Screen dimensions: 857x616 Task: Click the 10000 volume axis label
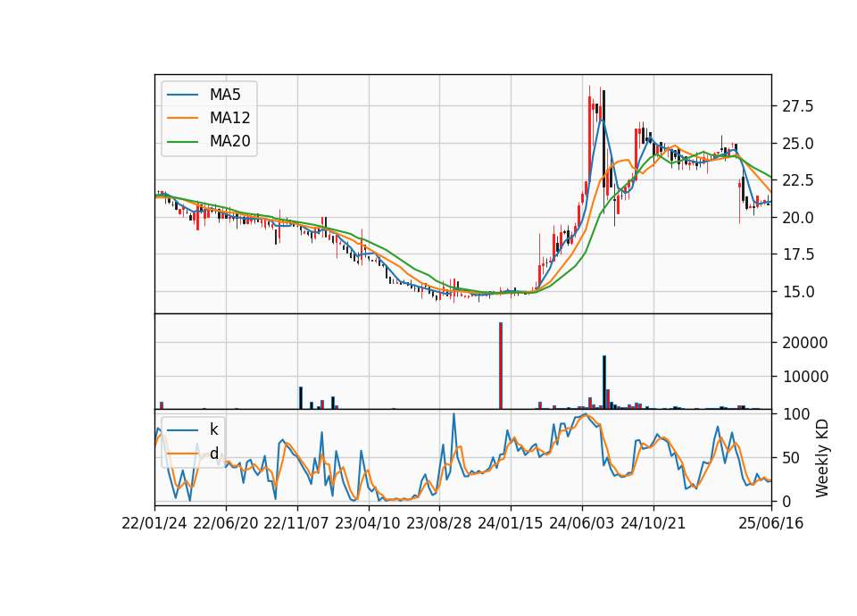(x=805, y=377)
